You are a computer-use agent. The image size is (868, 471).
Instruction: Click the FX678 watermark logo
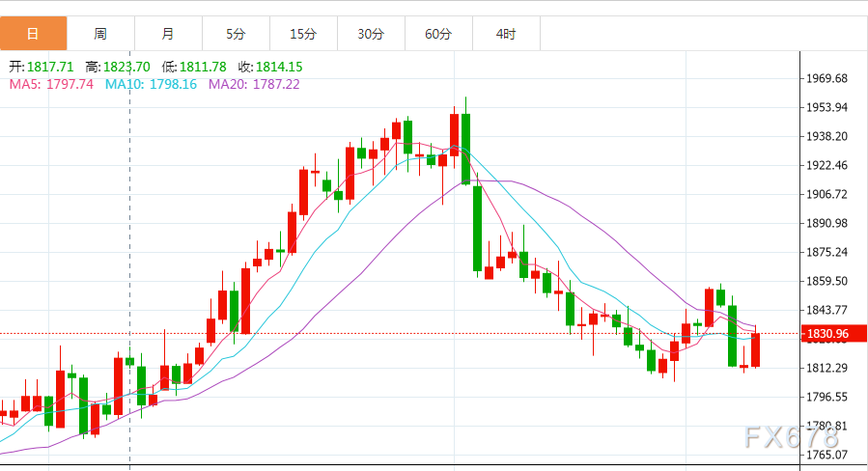click(792, 437)
